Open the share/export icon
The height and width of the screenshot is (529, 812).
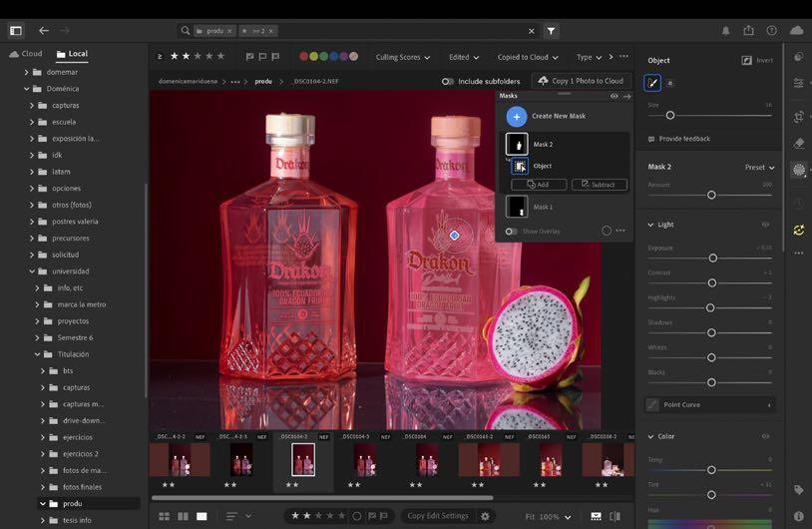pos(749,31)
